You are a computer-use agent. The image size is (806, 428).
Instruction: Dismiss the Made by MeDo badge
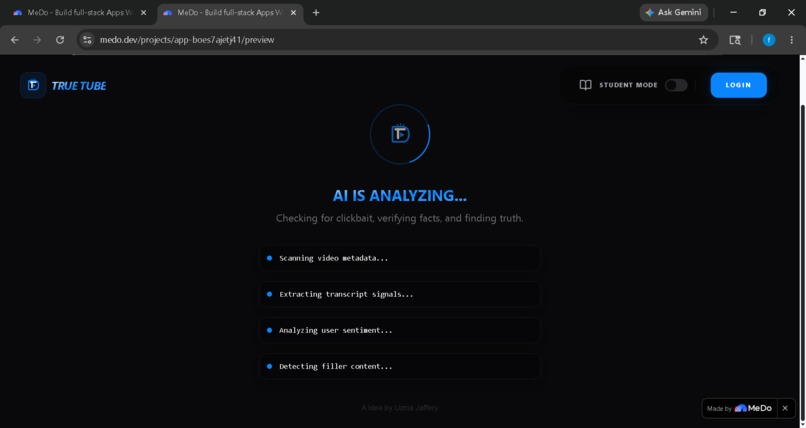[x=785, y=408]
